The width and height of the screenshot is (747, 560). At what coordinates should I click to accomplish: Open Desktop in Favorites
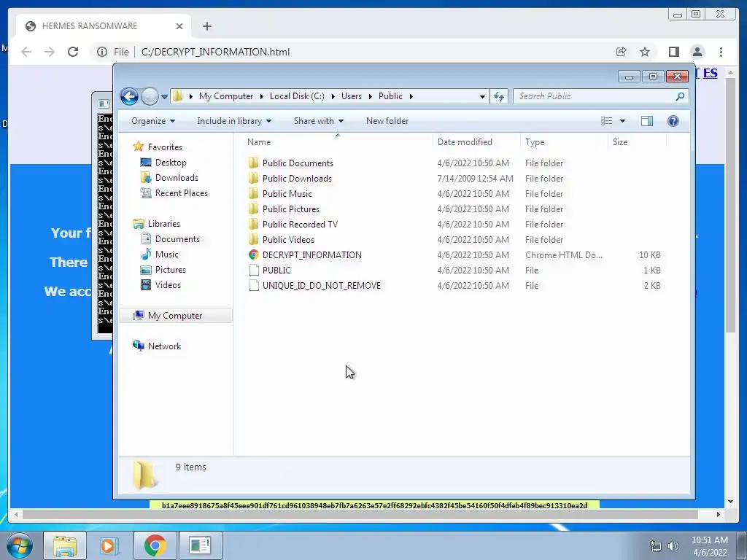point(171,163)
